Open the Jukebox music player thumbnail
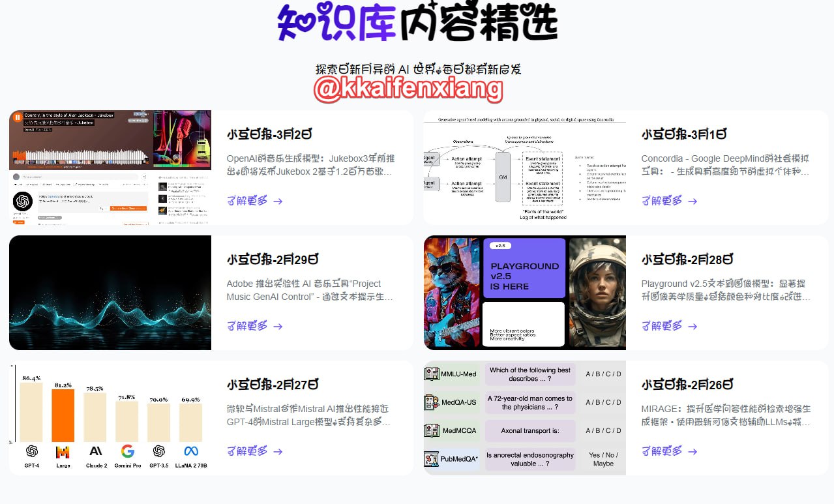The image size is (834, 504). [110, 168]
